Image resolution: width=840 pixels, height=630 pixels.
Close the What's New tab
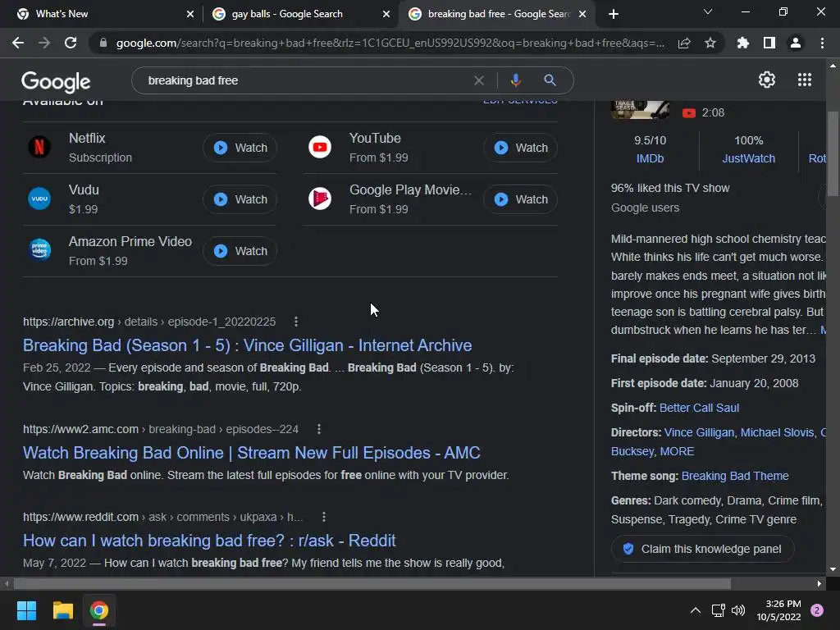tap(190, 14)
